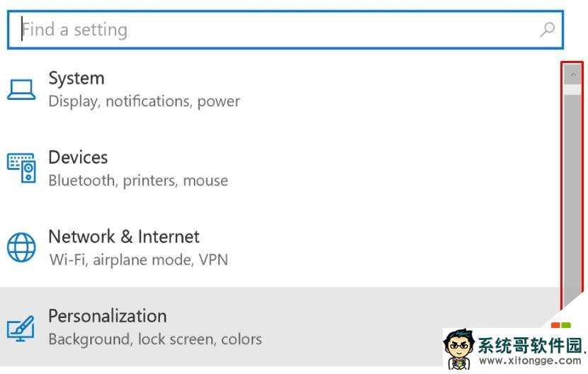The width and height of the screenshot is (588, 374).
Task: Click the System laptop icon
Action: click(x=21, y=90)
